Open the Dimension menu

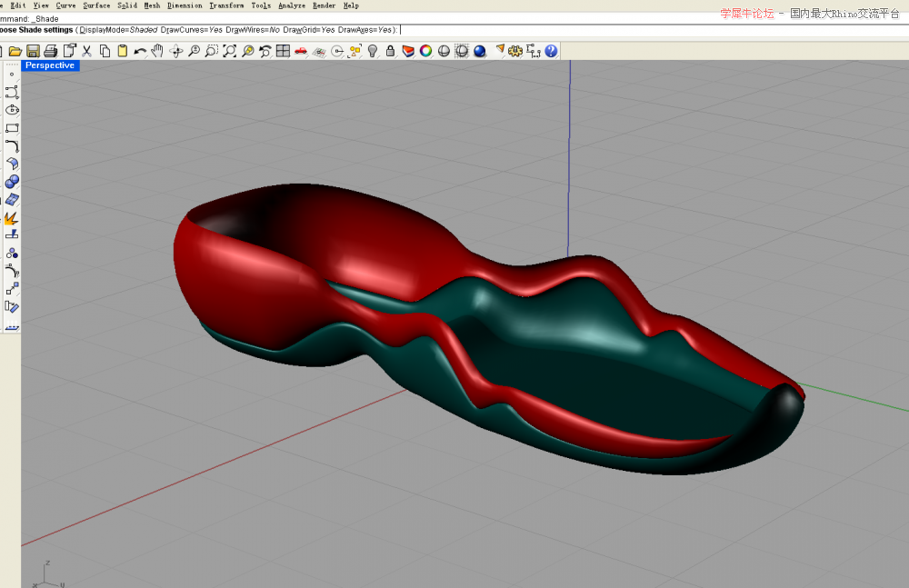[185, 5]
